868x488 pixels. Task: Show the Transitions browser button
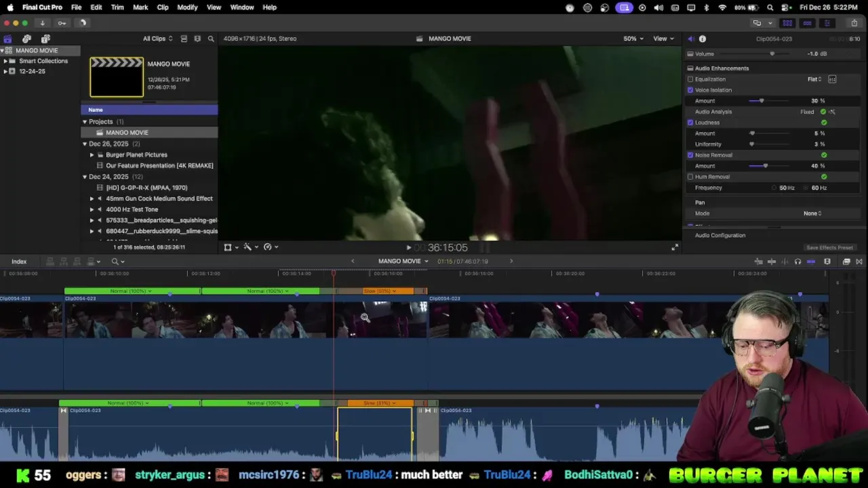pyautogui.click(x=859, y=262)
